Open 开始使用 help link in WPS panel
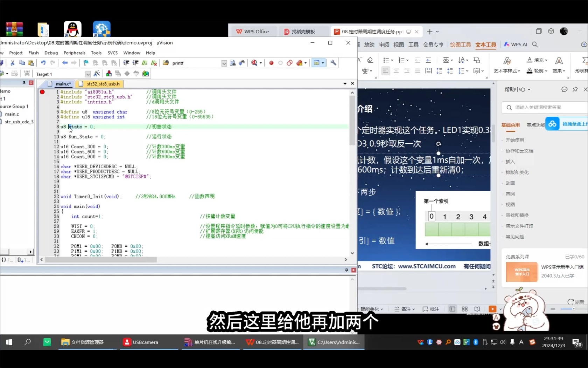The height and width of the screenshot is (368, 588). tap(514, 140)
